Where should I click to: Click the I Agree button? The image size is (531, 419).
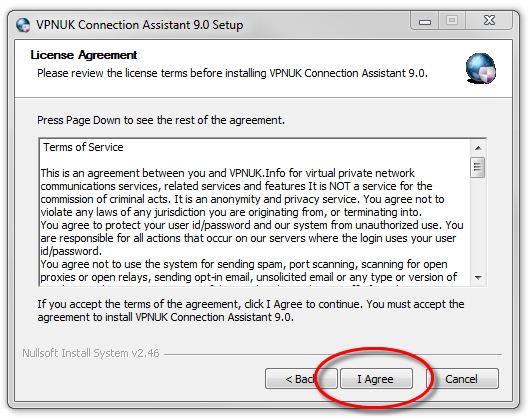(x=376, y=378)
